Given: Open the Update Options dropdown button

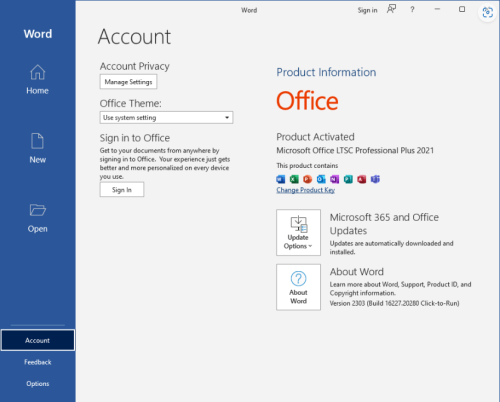Looking at the screenshot, I should click(x=298, y=232).
